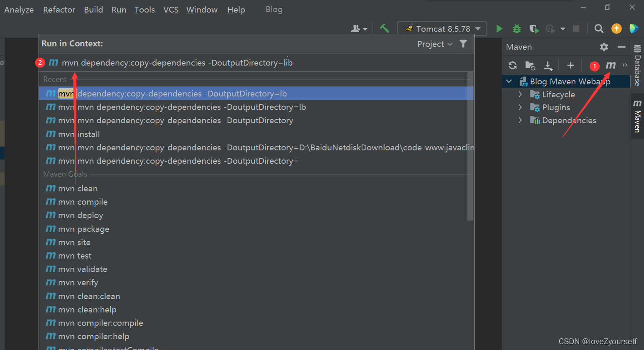The height and width of the screenshot is (350, 644).
Task: Click the colorful plugin icon at toolbar end
Action: (634, 28)
